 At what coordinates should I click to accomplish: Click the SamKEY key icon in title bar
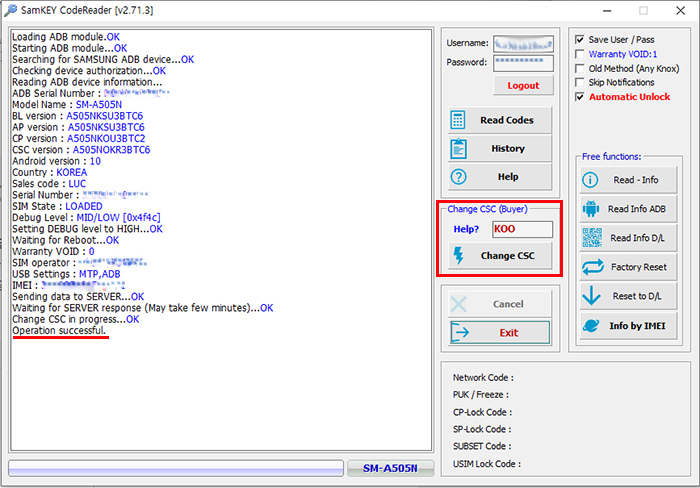10,10
